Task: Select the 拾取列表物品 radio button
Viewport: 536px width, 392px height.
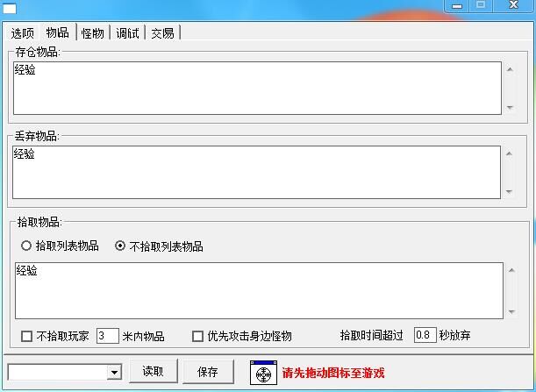Action: [26, 246]
